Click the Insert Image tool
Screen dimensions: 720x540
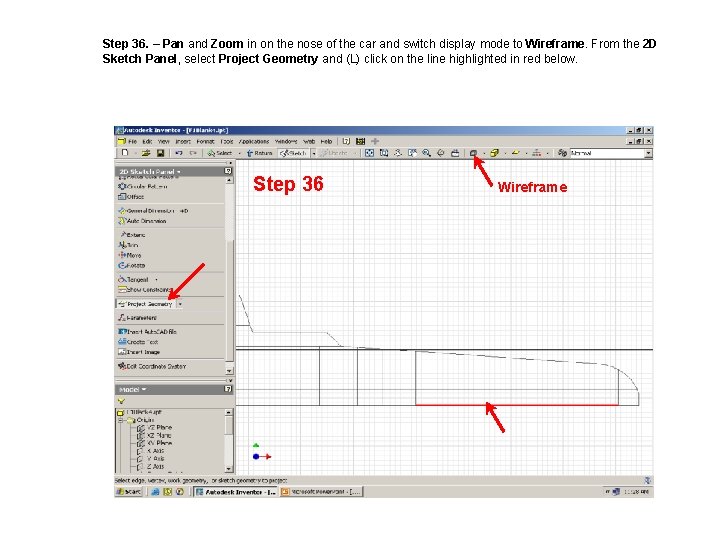[139, 352]
